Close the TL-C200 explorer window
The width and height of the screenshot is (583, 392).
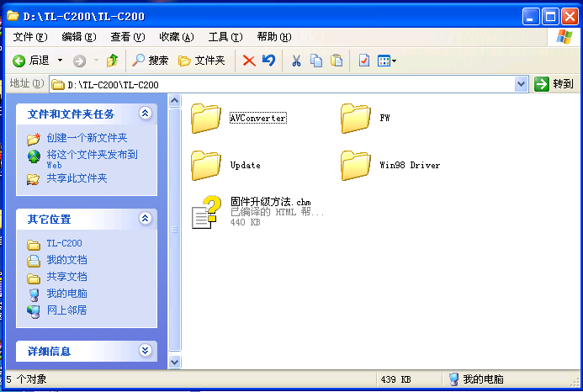(x=570, y=17)
